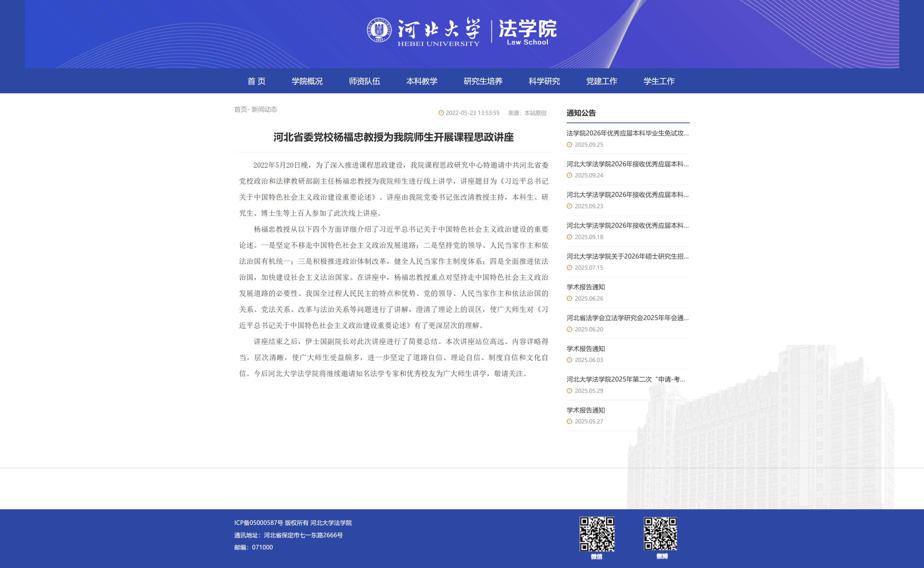Click the clock icon next to 2025.06.03
The image size is (924, 568).
[569, 360]
